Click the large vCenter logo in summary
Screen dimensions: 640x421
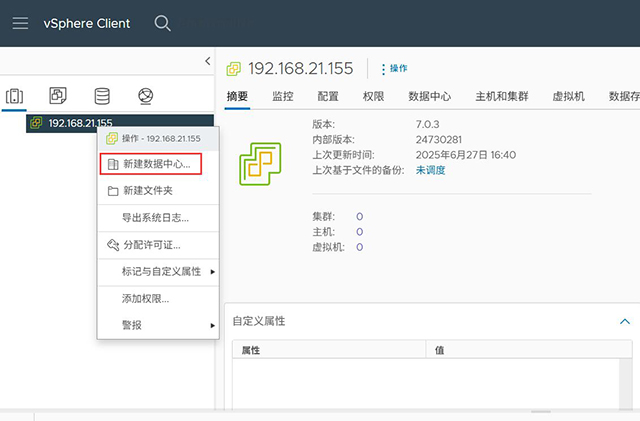point(260,163)
